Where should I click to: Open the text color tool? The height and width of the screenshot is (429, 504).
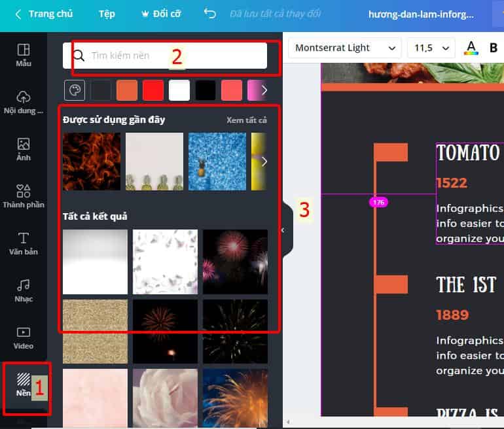point(470,48)
